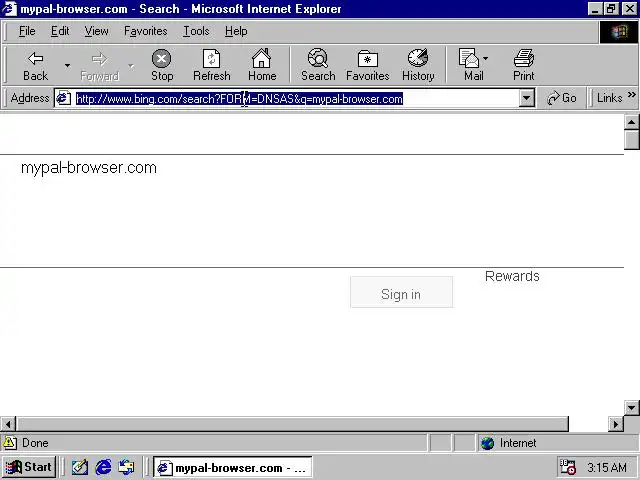
Task: Click the third quick launch icon
Action: coord(126,467)
